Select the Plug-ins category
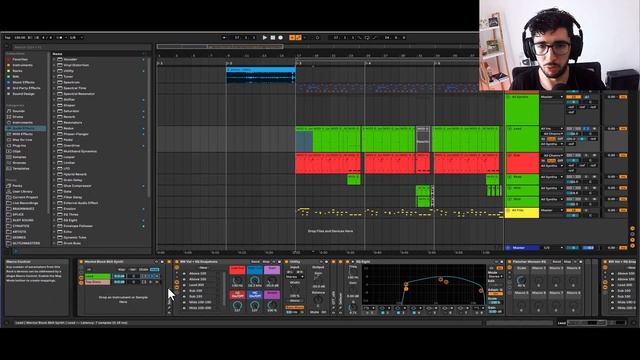640x360 pixels. pos(19,145)
